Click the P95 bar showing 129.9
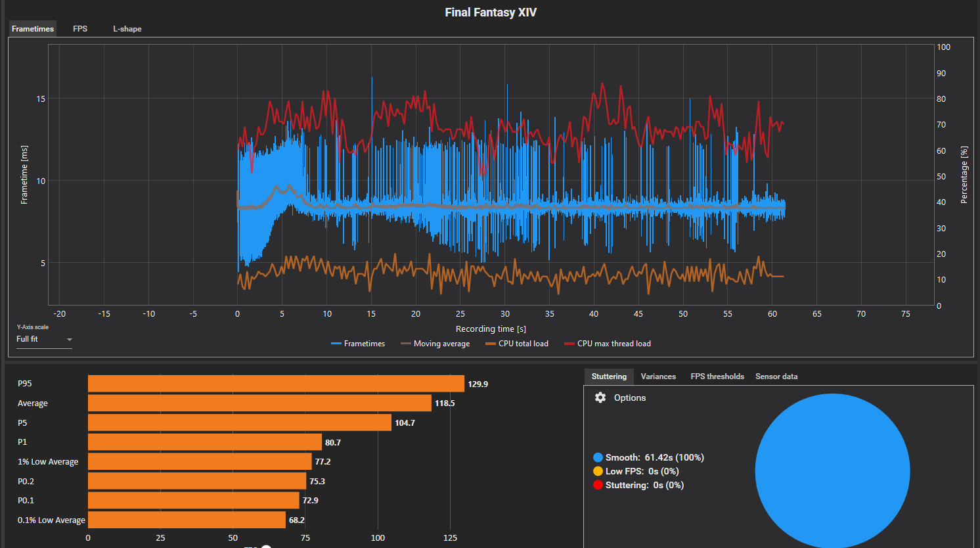 (276, 384)
